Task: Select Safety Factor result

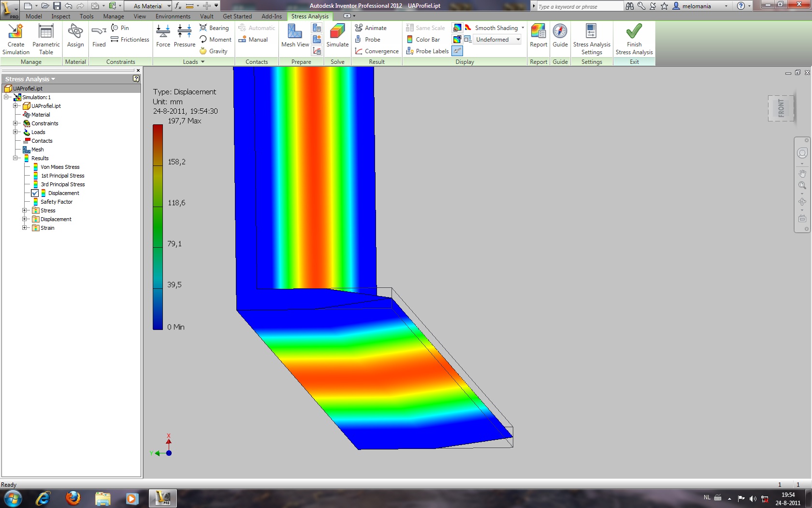Action: pyautogui.click(x=57, y=202)
